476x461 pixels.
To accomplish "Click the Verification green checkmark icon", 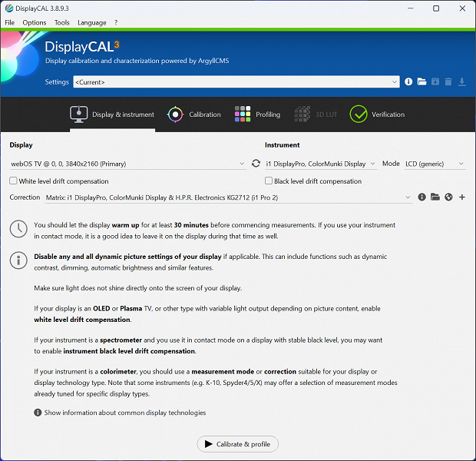I will 359,114.
